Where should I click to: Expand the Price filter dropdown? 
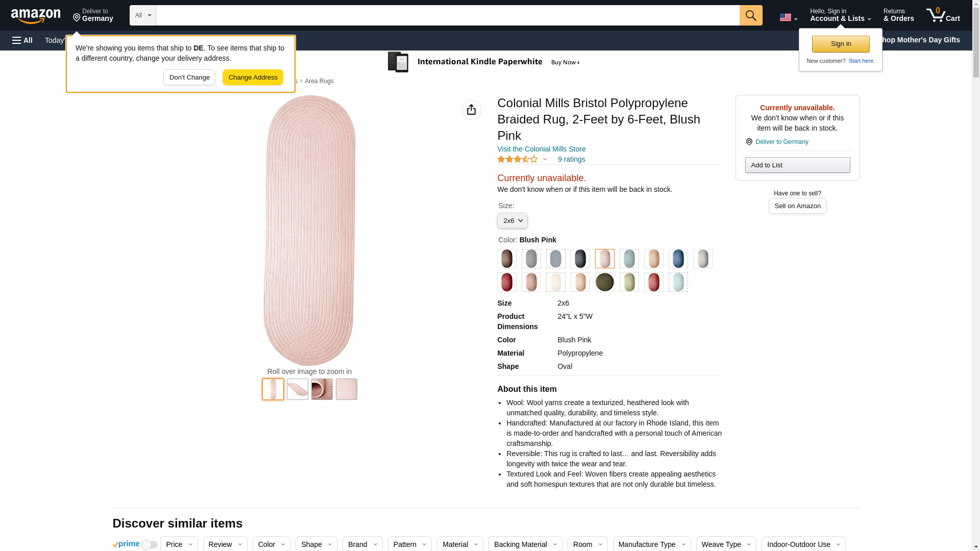pos(179,544)
